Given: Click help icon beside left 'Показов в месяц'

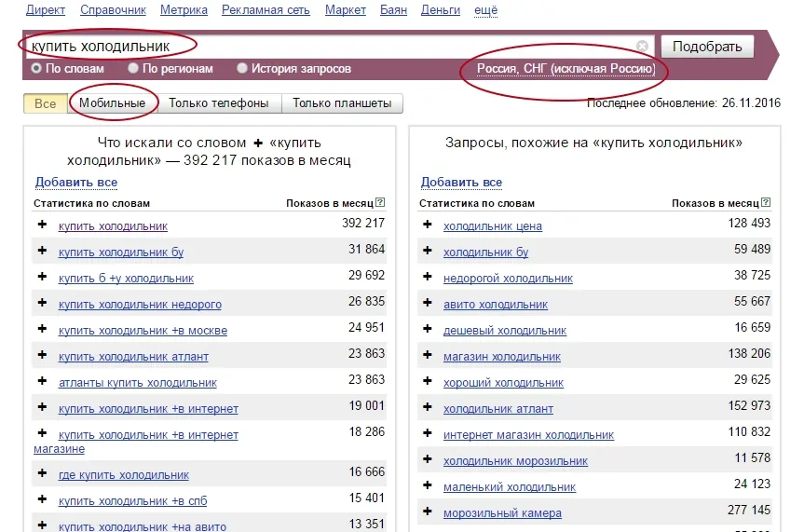Looking at the screenshot, I should click(380, 203).
